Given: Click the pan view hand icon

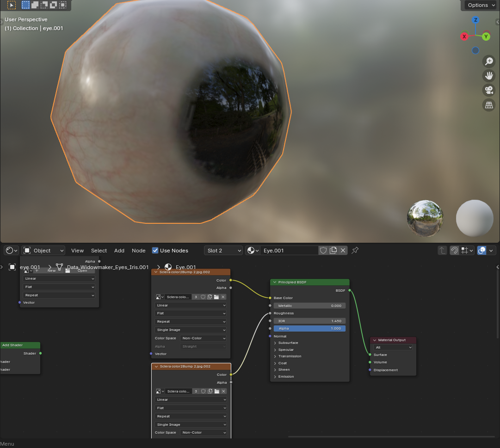Looking at the screenshot, I should (489, 75).
